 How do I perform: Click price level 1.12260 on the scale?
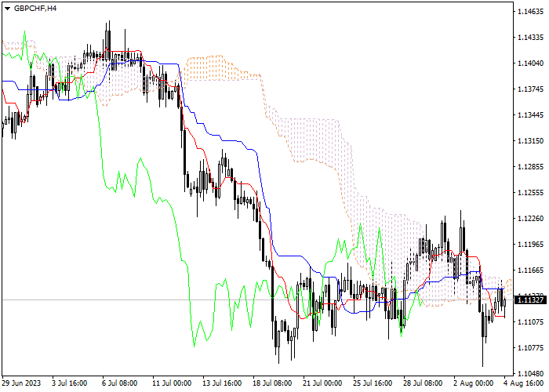coord(530,219)
